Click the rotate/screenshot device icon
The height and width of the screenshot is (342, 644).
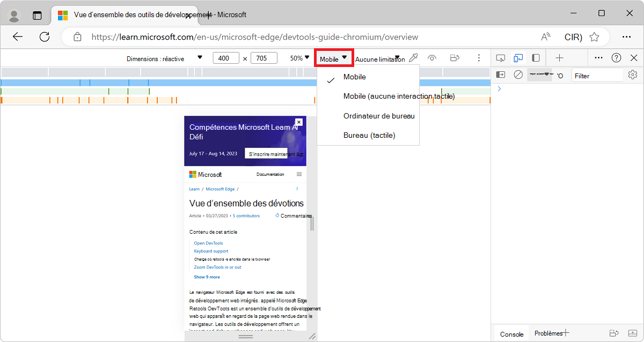[x=455, y=58]
